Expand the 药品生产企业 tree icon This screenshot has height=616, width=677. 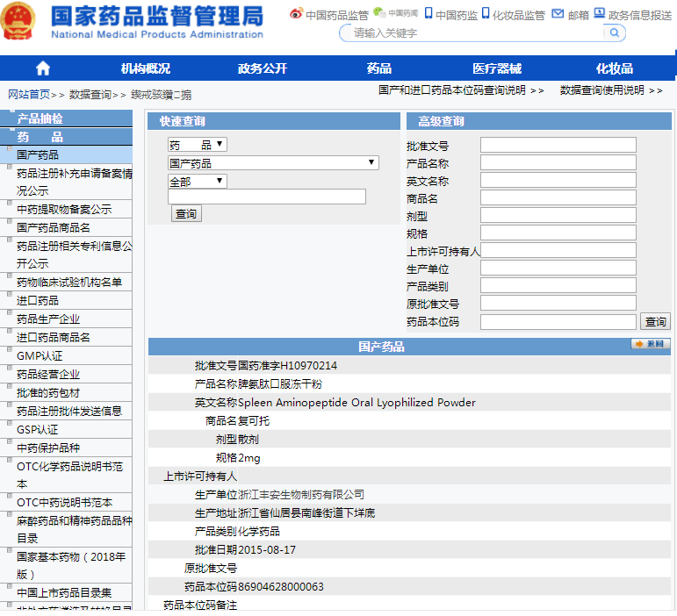[10, 312]
